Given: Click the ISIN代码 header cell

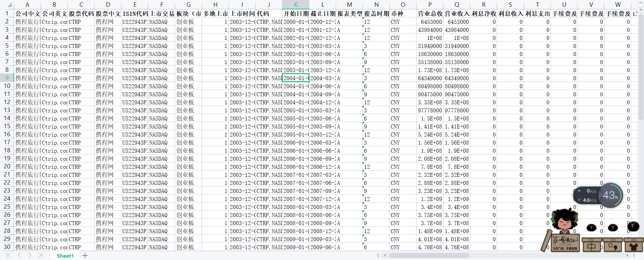Looking at the screenshot, I should click(135, 13).
